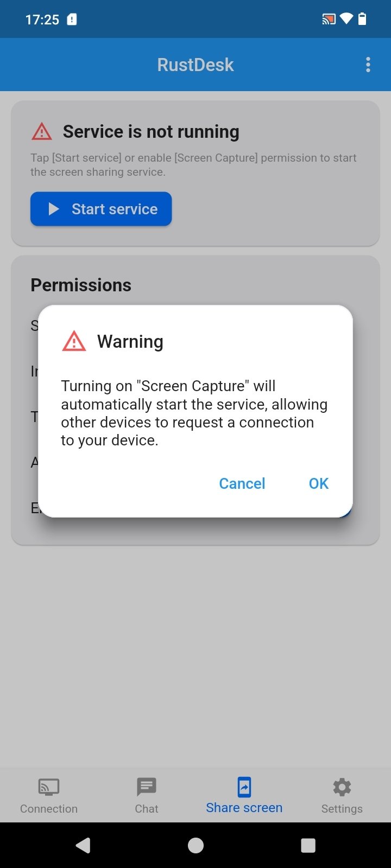Tap the SIM alert icon beside the clock

coord(72,20)
